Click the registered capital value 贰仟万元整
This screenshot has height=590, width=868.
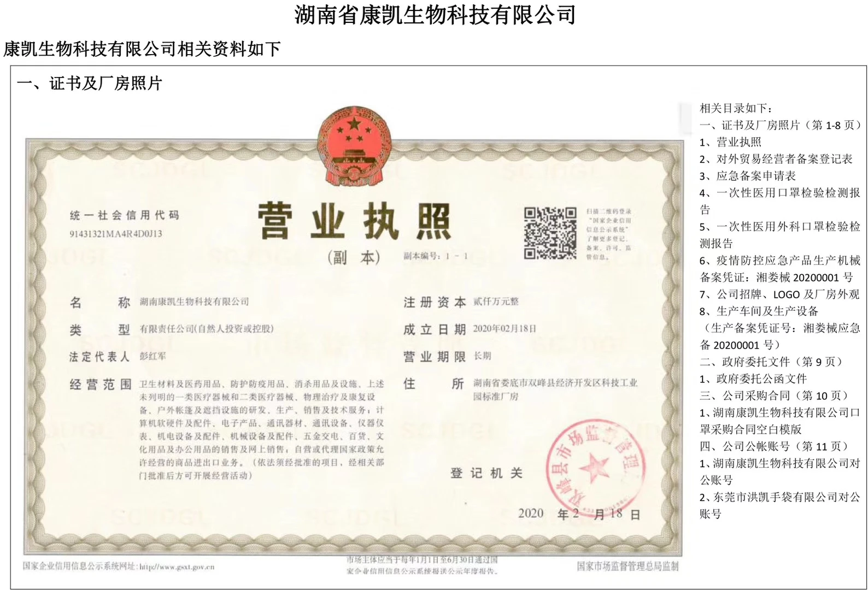[x=496, y=302]
